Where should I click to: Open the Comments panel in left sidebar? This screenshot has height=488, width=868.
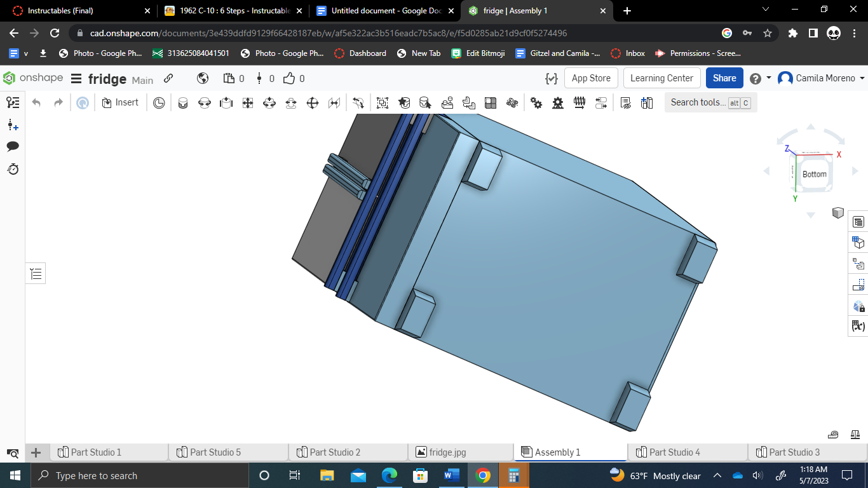13,146
